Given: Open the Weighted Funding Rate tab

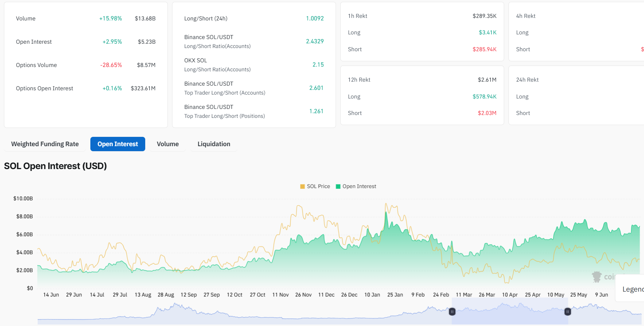Looking at the screenshot, I should [x=45, y=144].
